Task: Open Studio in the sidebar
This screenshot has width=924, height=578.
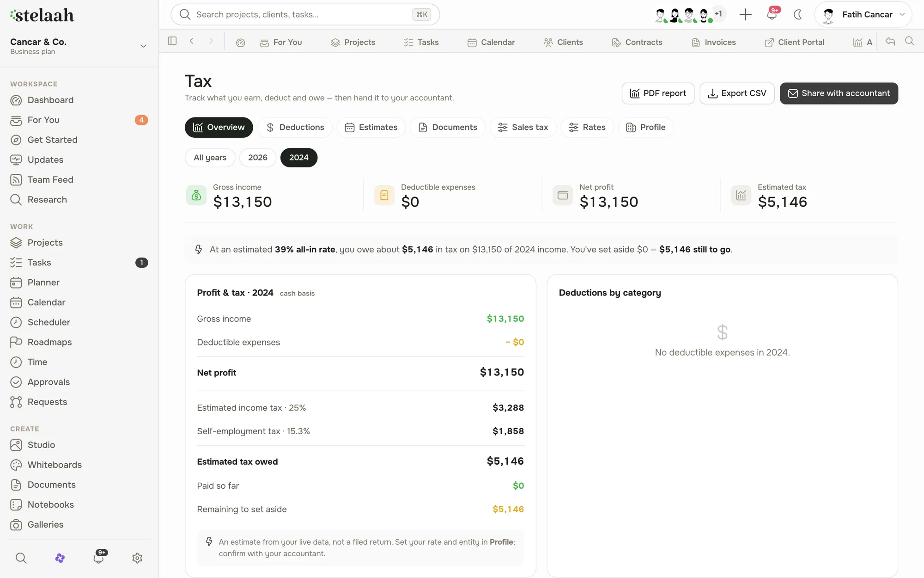Action: click(79, 444)
